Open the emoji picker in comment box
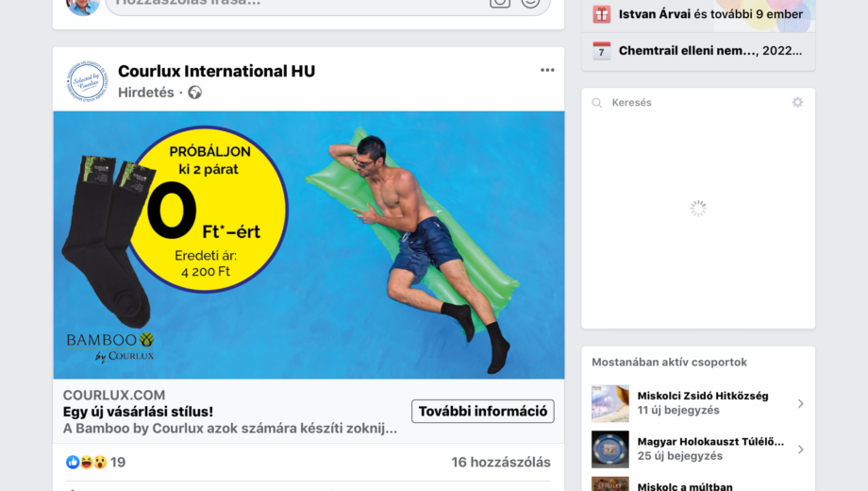Image resolution: width=868 pixels, height=491 pixels. [530, 3]
